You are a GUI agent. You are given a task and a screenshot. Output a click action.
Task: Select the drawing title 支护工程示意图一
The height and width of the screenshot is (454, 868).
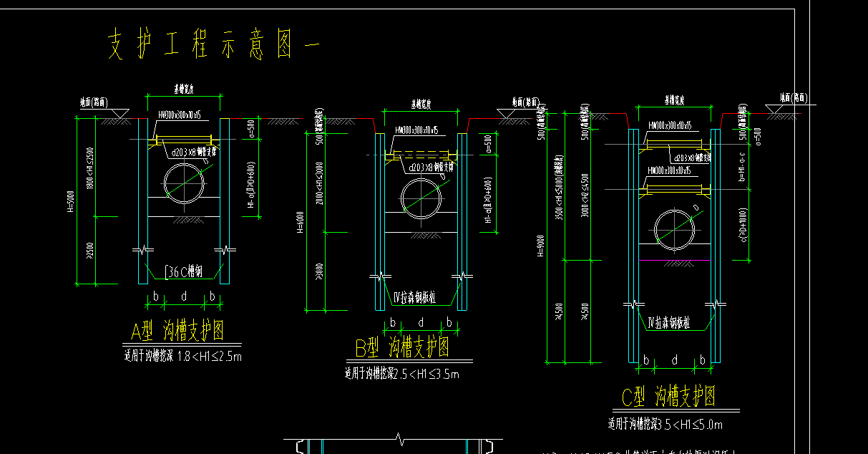213,45
